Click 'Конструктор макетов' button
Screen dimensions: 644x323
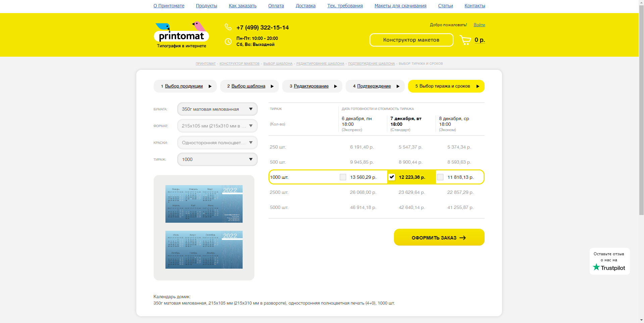[411, 40]
